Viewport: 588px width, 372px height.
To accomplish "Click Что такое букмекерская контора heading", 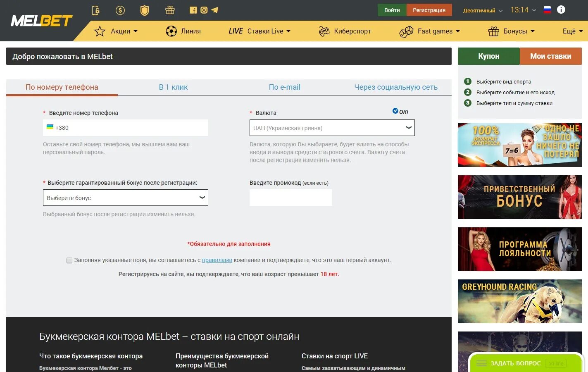I will click(91, 356).
